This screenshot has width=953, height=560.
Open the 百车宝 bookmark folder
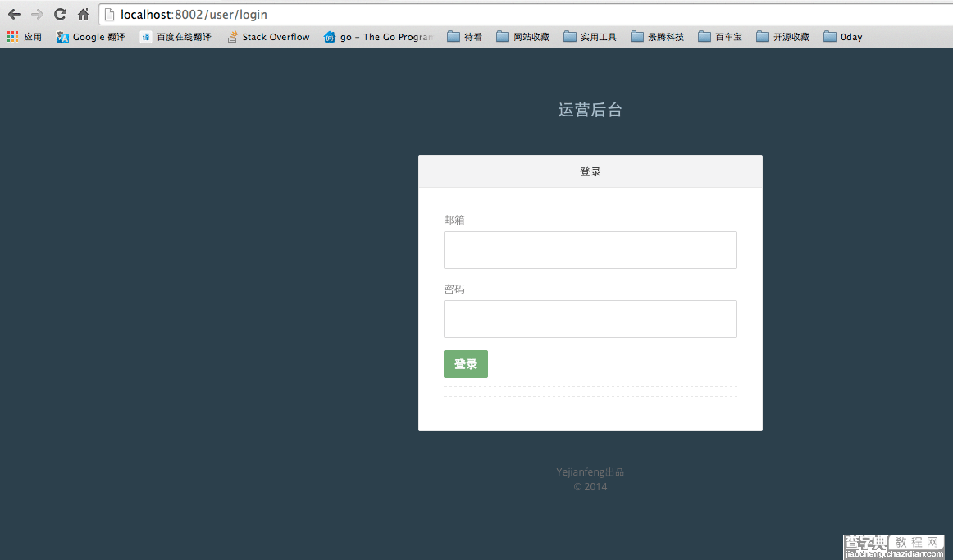click(720, 37)
